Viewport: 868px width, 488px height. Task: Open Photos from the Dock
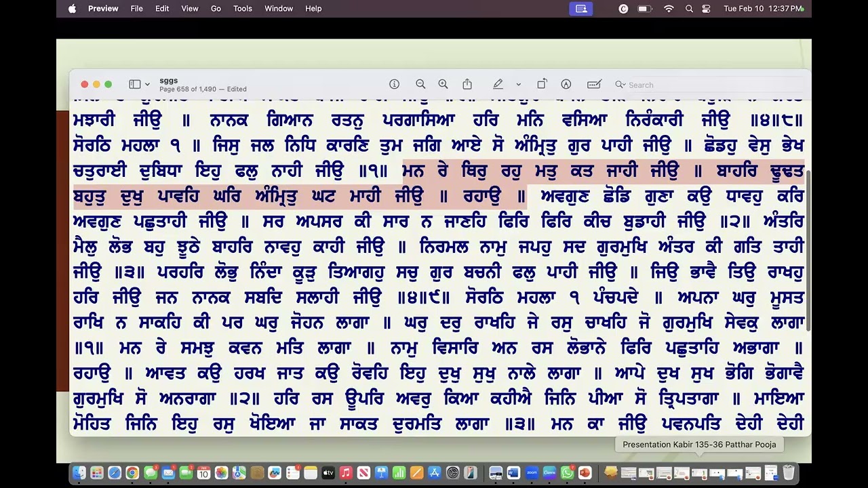(221, 472)
